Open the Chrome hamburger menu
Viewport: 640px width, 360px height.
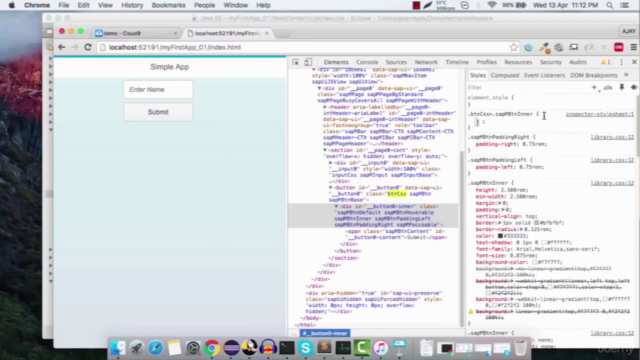633,47
